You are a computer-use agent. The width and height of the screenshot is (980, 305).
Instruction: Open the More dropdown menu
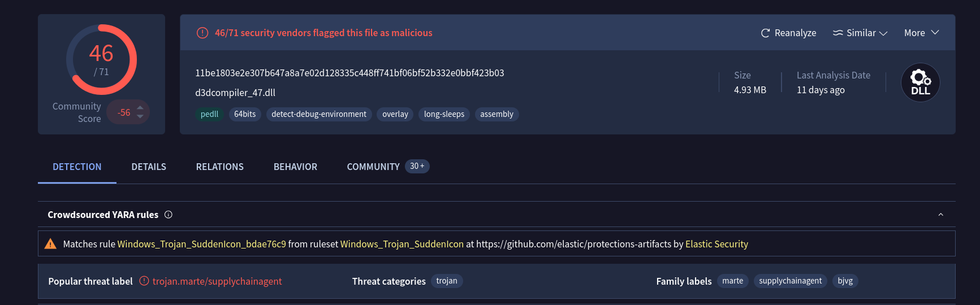click(x=921, y=33)
